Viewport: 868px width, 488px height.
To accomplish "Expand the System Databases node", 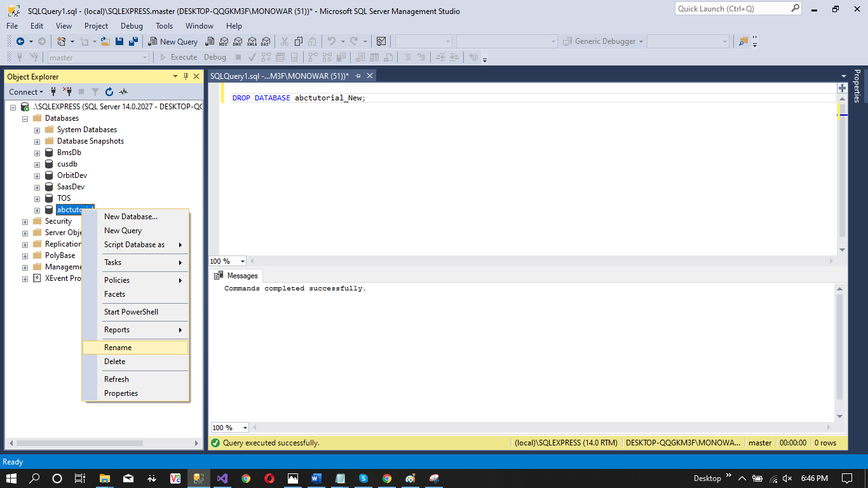I will 37,130.
